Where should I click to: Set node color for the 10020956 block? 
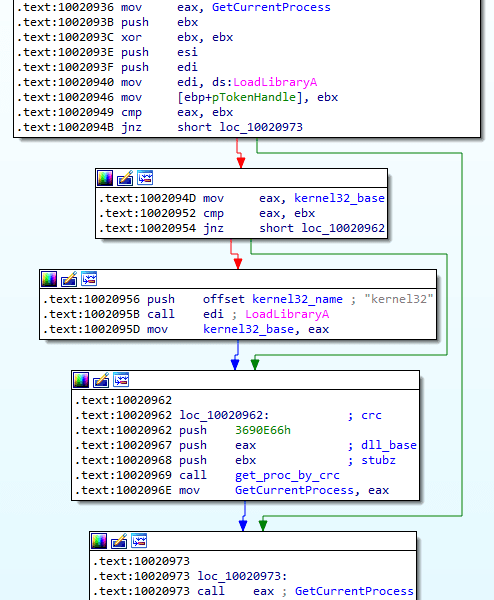click(49, 279)
